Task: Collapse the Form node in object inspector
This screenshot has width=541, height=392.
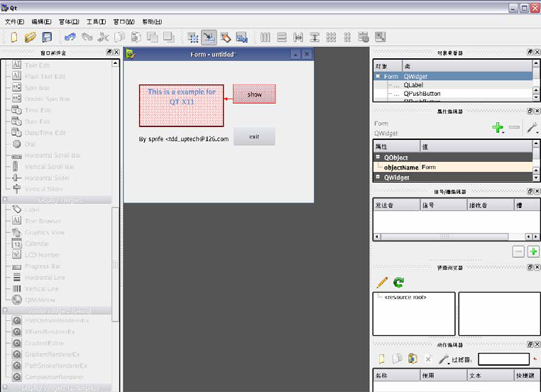Action: tap(378, 76)
